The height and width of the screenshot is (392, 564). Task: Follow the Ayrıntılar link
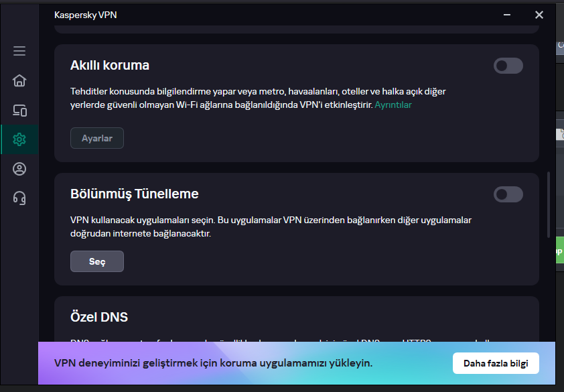pyautogui.click(x=393, y=105)
